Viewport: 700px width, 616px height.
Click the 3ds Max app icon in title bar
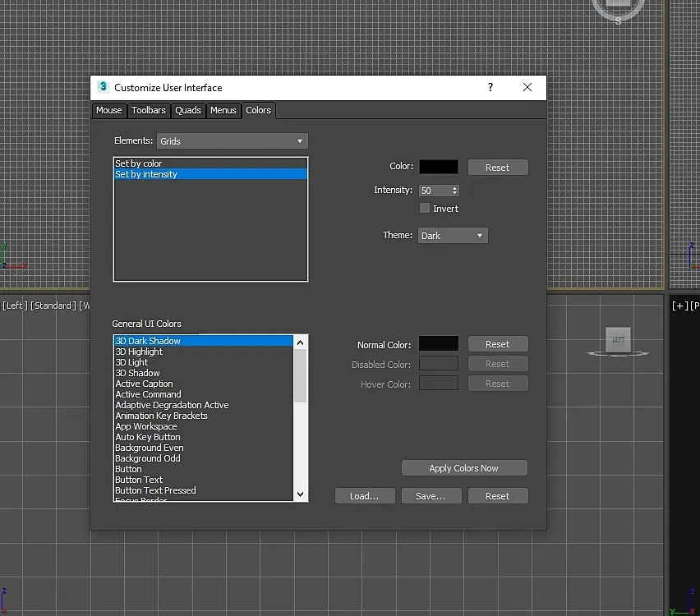tap(104, 88)
